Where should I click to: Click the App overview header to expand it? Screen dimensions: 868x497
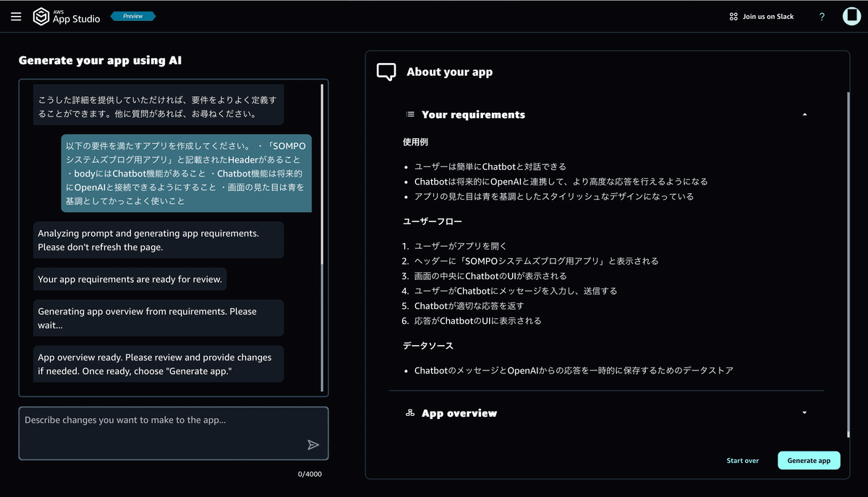click(459, 413)
